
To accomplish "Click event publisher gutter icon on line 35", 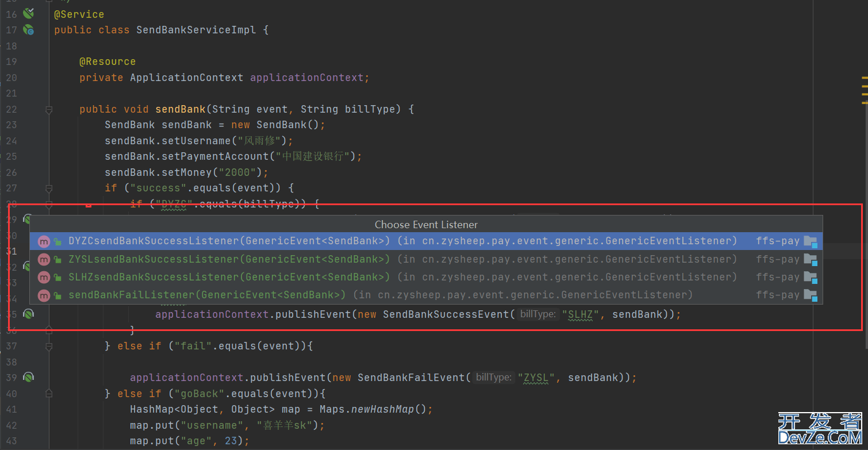I will [x=28, y=314].
